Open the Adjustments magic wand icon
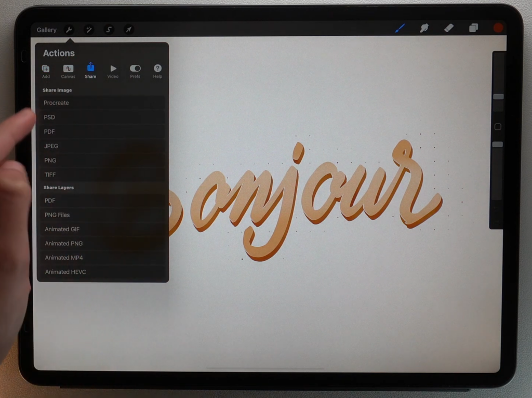Screen dimensions: 532x398 [x=89, y=30]
